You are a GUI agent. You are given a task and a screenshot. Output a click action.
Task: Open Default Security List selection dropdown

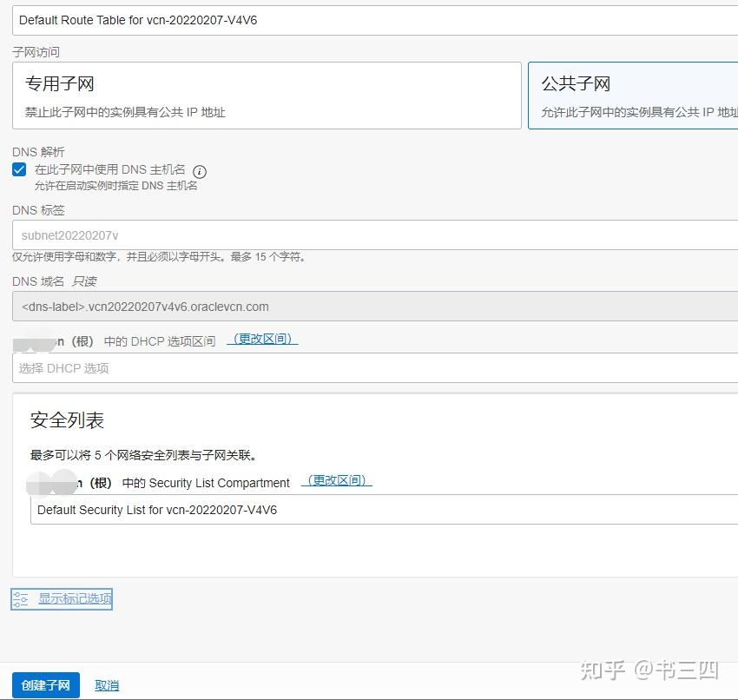(382, 510)
